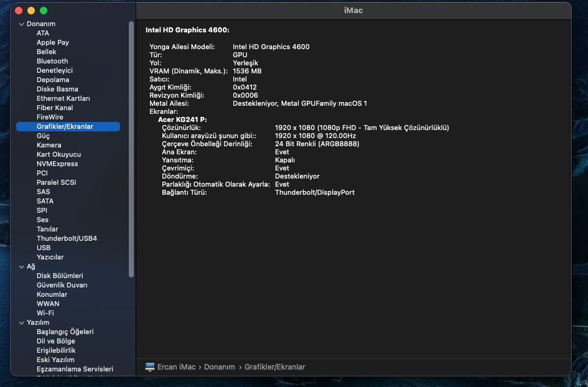Select Bluetooth in the sidebar
Image resolution: width=588 pixels, height=387 pixels.
[x=52, y=61]
